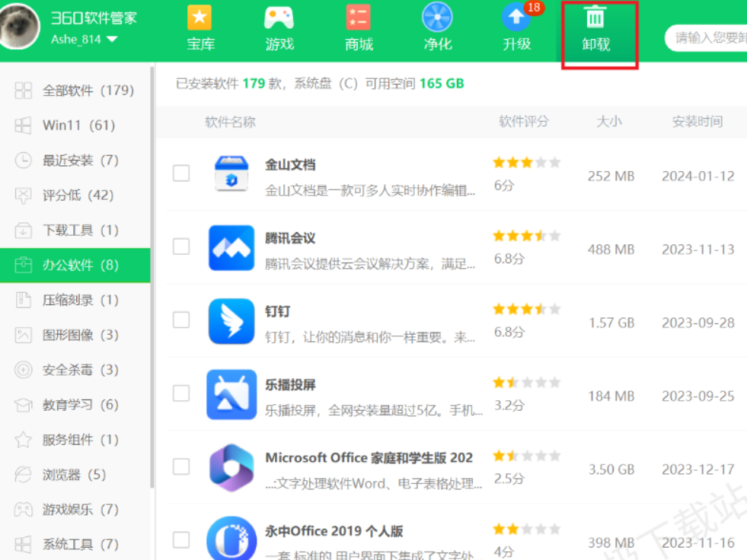Click the 3.2分 rating score

(x=509, y=406)
